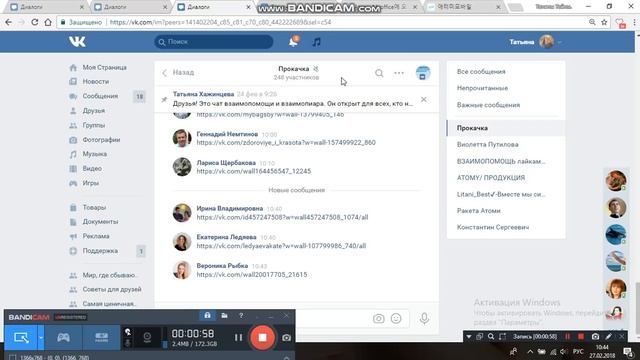The width and height of the screenshot is (640, 360).
Task: Focus the browser address bar URL
Action: 220,22
